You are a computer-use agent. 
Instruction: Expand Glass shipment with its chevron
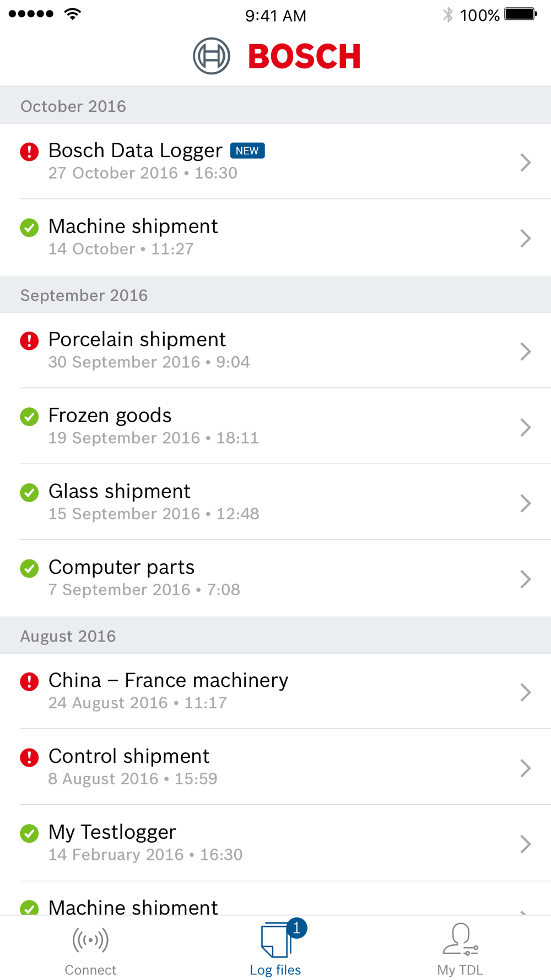(x=525, y=503)
